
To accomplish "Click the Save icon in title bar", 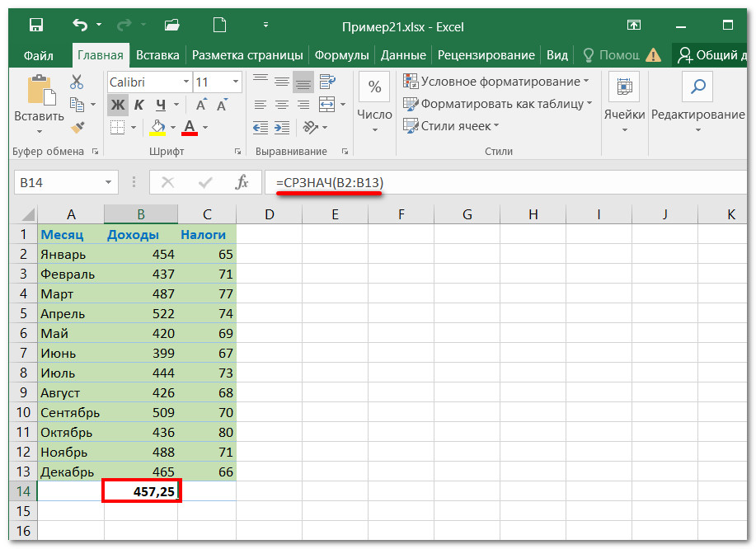I will (x=36, y=26).
